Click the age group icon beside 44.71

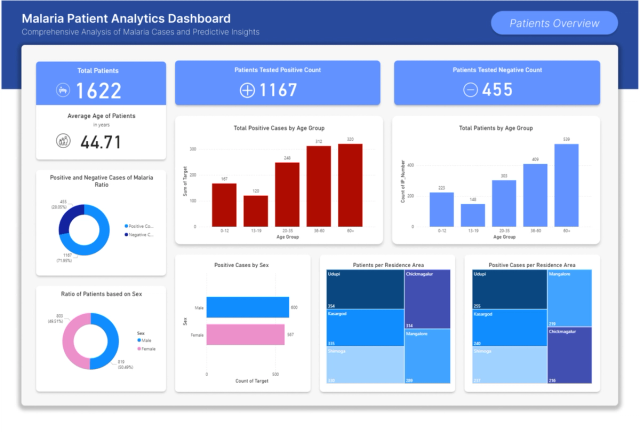[63, 141]
